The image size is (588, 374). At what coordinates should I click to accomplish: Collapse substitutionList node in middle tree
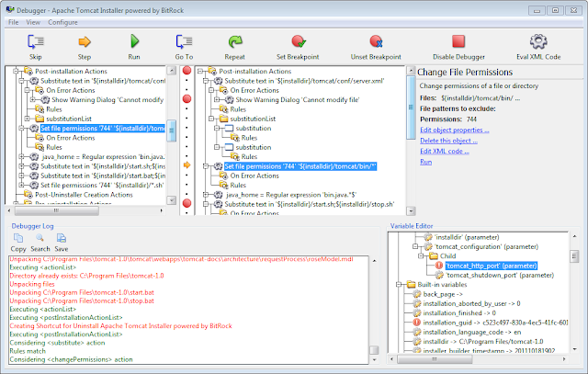(211, 119)
